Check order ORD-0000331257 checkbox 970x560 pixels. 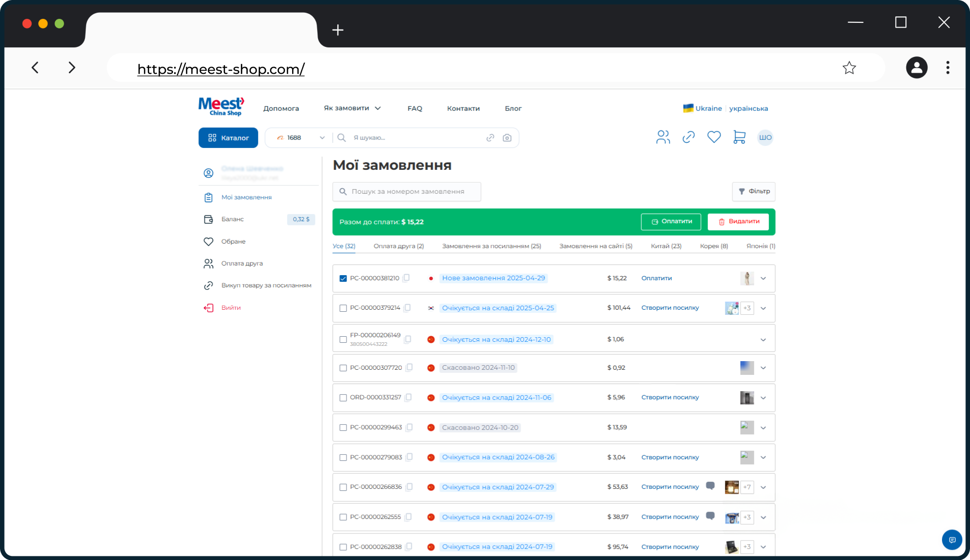(343, 398)
